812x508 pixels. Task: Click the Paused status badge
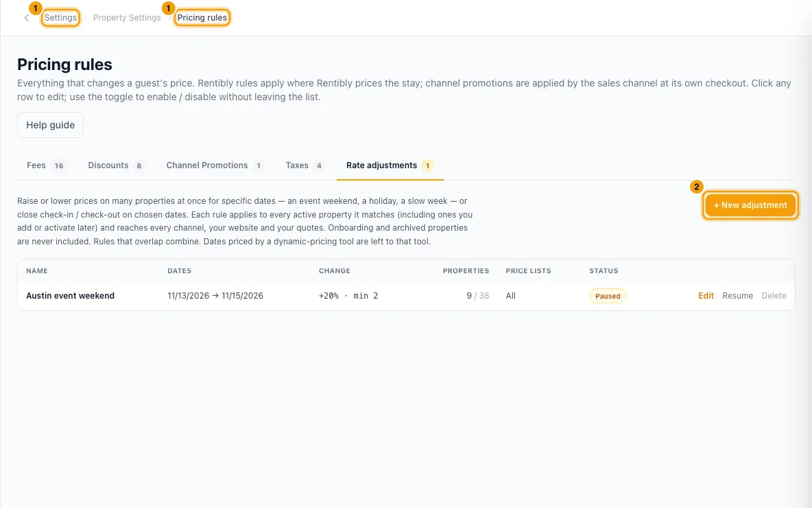(x=608, y=296)
